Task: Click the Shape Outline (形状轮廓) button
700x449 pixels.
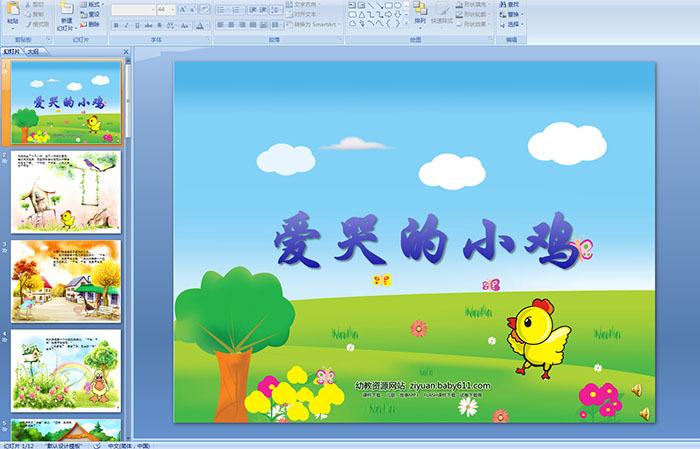Action: click(474, 14)
